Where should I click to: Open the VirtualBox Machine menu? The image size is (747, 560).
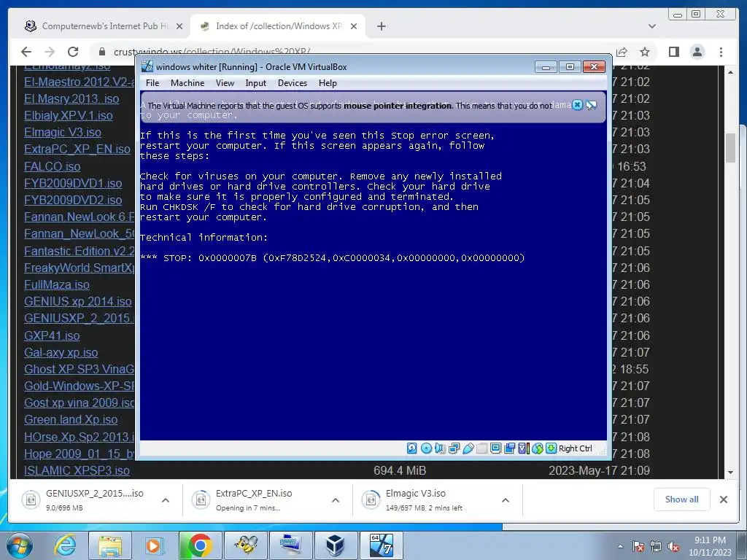coord(187,83)
